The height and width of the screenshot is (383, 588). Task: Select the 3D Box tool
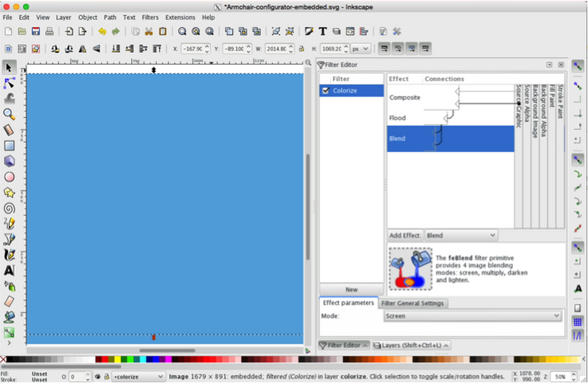coord(9,161)
